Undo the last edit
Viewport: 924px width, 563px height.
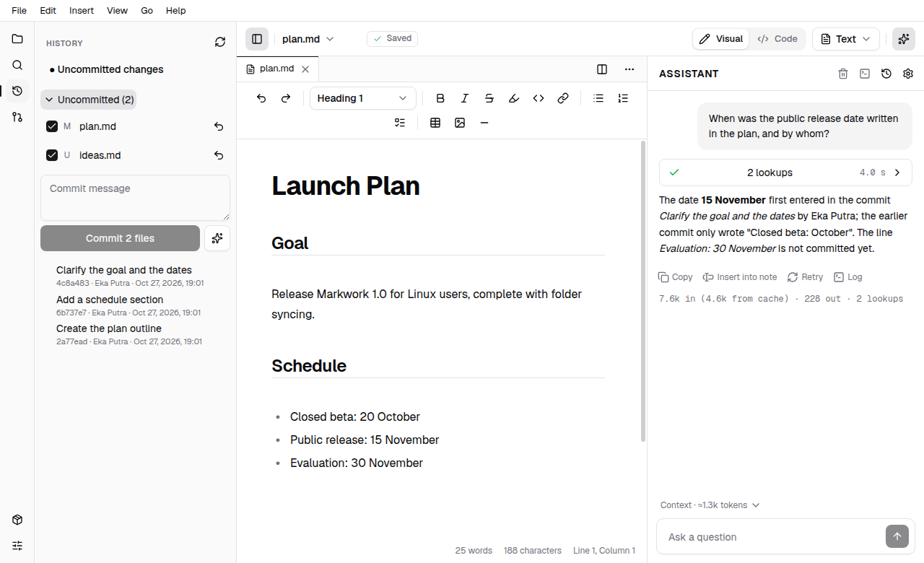point(261,98)
